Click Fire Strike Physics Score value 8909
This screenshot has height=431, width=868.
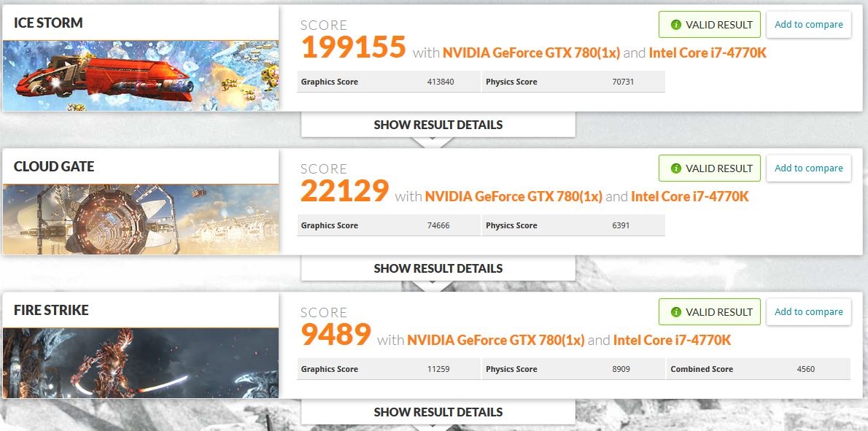click(x=621, y=369)
